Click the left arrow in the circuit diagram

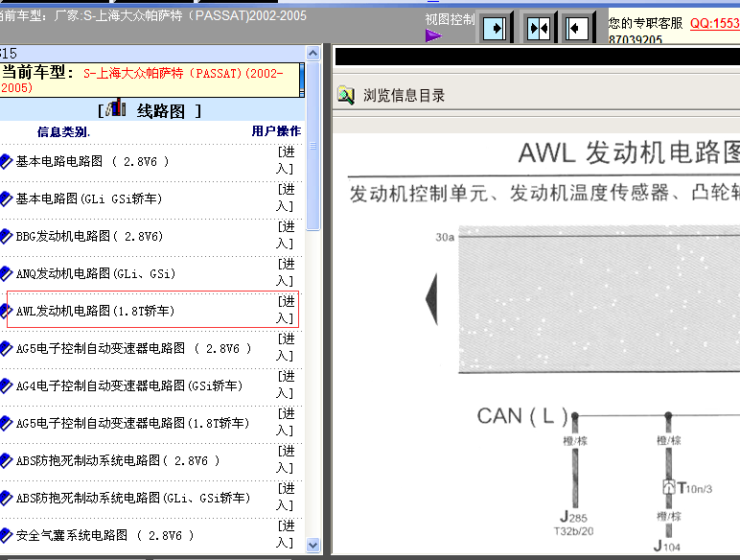(x=431, y=299)
